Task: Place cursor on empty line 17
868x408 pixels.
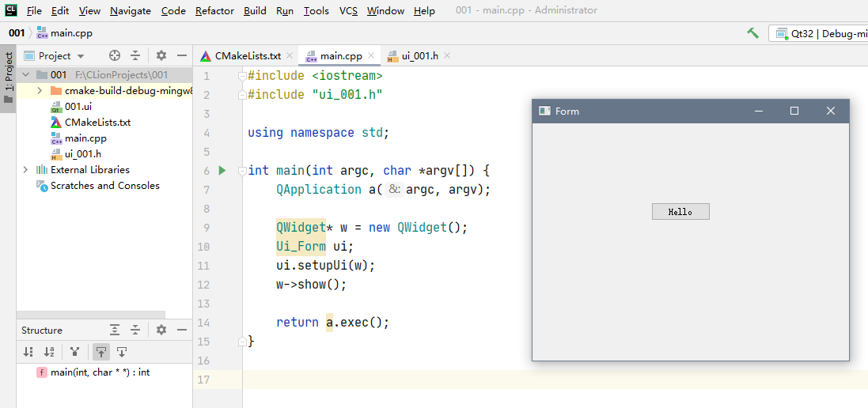Action: (555, 380)
